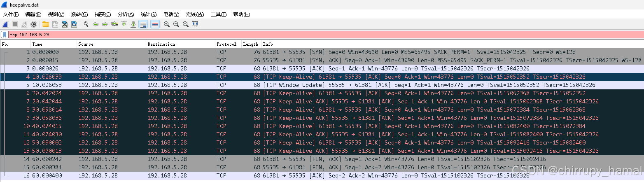The width and height of the screenshot is (644, 182).
Task: Find a packet with magnifier icon
Action: (86, 24)
